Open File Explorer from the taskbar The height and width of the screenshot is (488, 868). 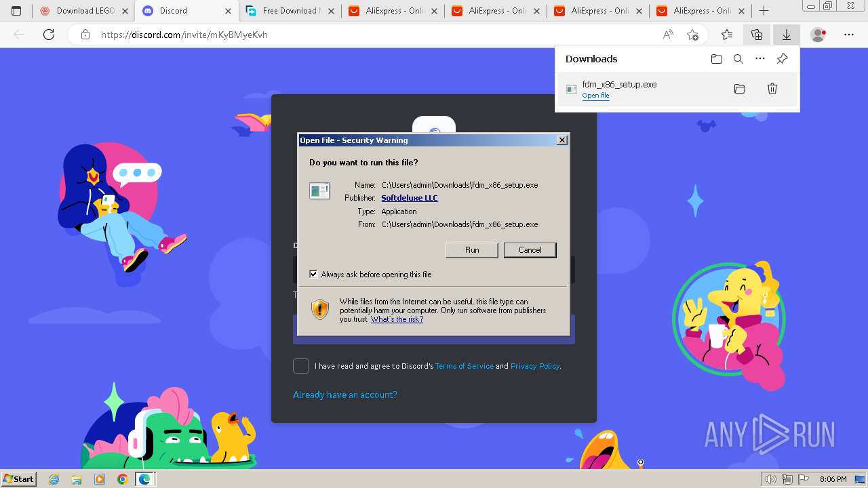pyautogui.click(x=77, y=479)
